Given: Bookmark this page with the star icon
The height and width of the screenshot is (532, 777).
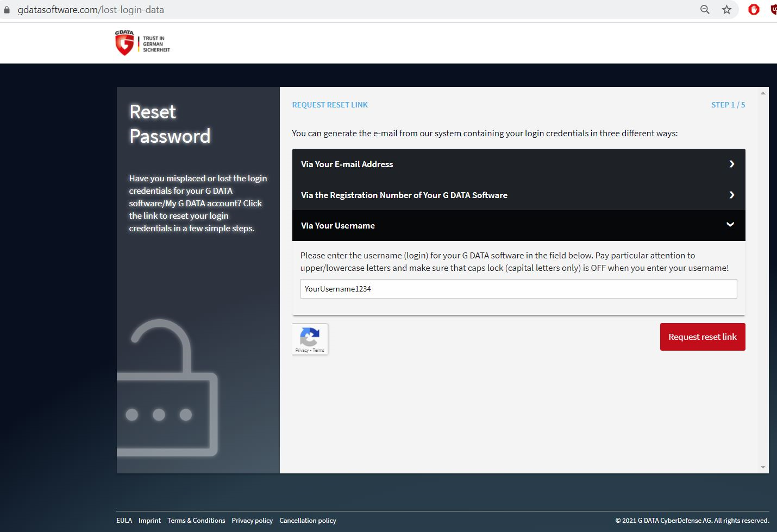Looking at the screenshot, I should [726, 10].
